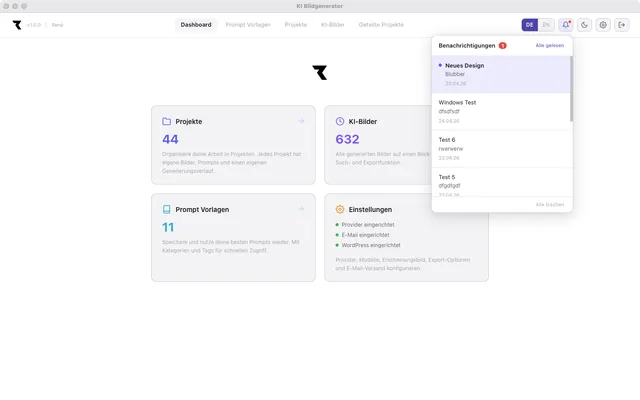Image resolution: width=640 pixels, height=400 pixels.
Task: Click the large center logo
Action: [320, 73]
